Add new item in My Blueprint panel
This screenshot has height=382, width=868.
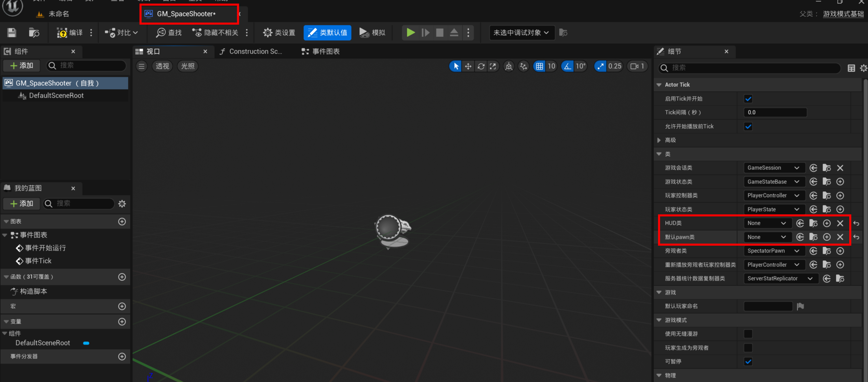(22, 204)
